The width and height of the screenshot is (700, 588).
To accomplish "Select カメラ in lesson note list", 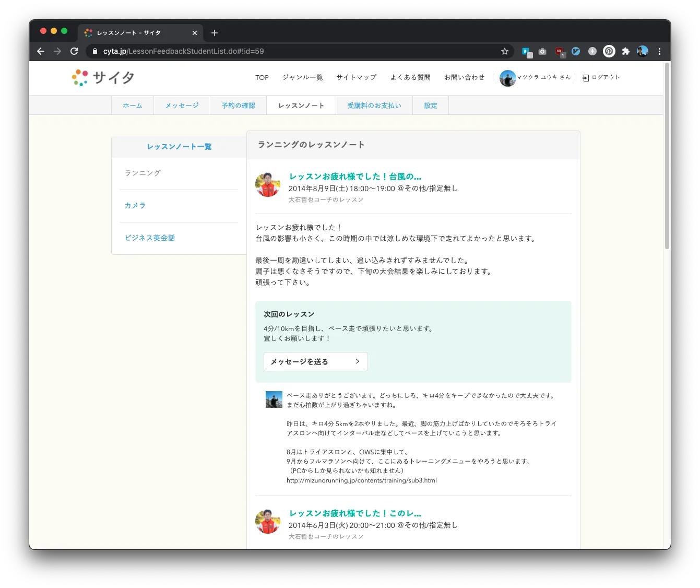I will 135,206.
